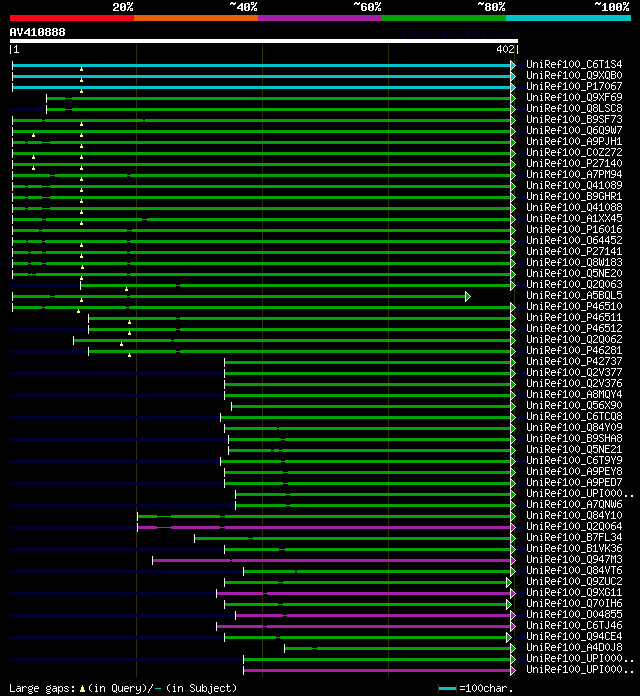
Task: Open the UniRef100_A7QNW6 entry
Action: tap(574, 505)
